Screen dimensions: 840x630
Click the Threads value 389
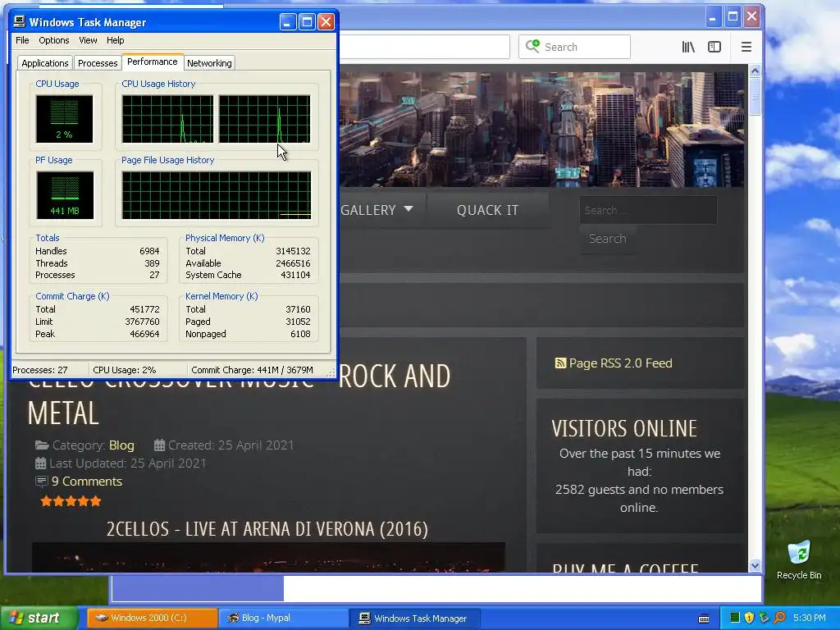click(x=152, y=263)
